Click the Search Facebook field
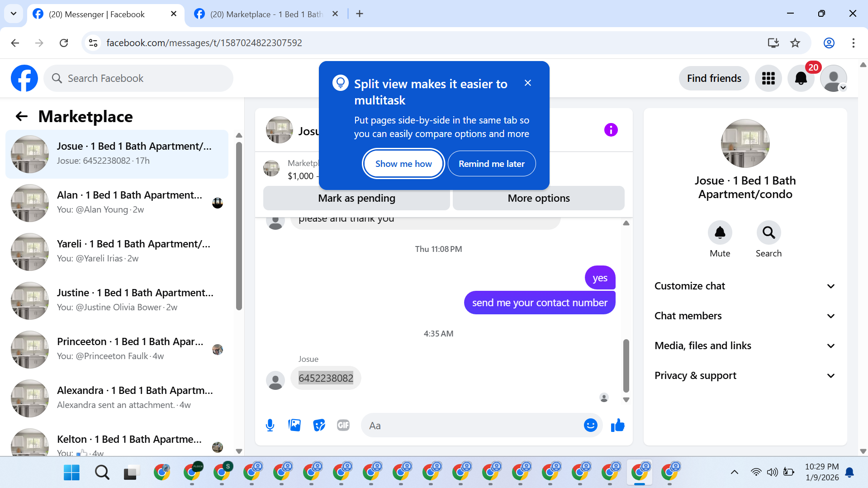Screen dimensions: 868x488 pos(138,78)
